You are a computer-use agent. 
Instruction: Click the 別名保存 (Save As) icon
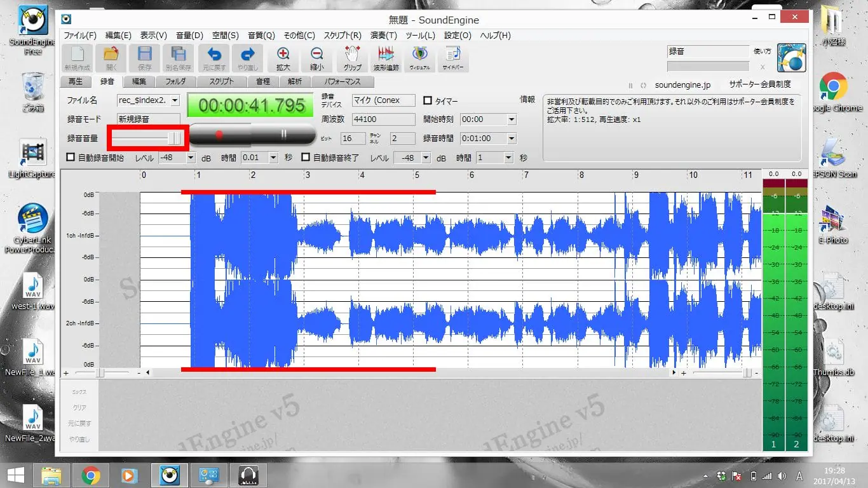pyautogui.click(x=179, y=58)
